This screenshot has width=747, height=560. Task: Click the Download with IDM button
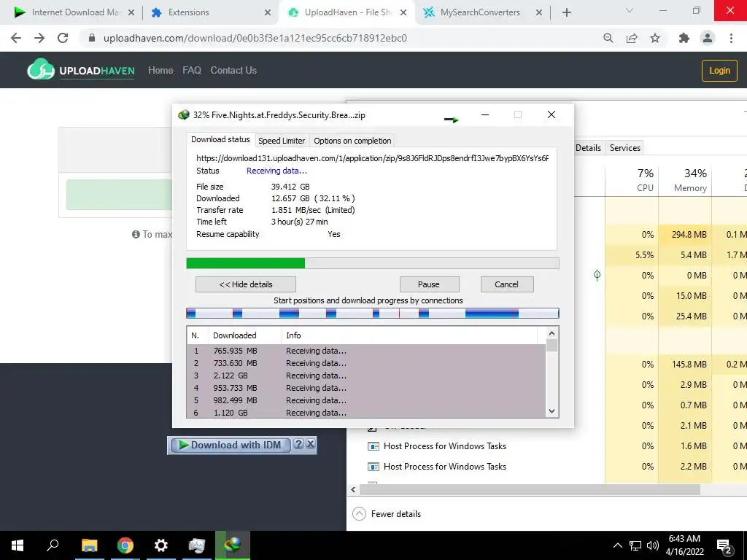pyautogui.click(x=231, y=445)
